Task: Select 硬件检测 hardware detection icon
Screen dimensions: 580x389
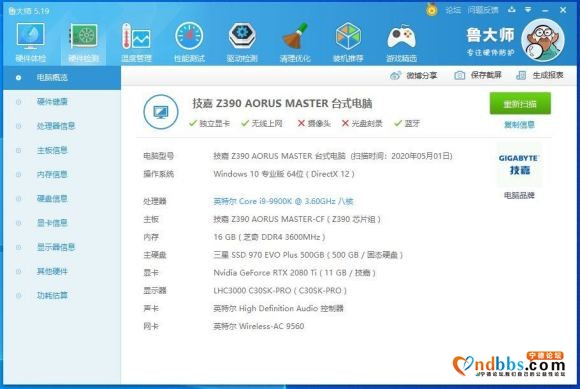Action: [x=84, y=42]
